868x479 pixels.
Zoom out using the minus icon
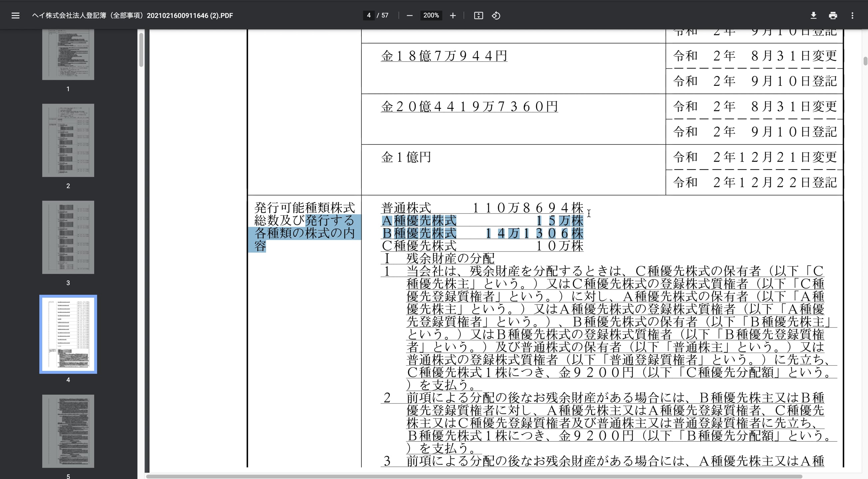tap(410, 16)
